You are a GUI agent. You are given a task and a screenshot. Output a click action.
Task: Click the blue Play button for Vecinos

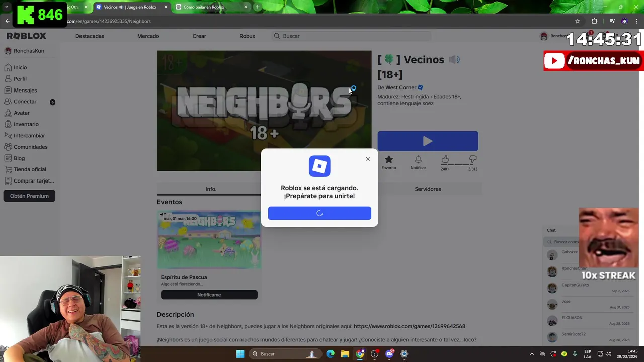pos(428,141)
